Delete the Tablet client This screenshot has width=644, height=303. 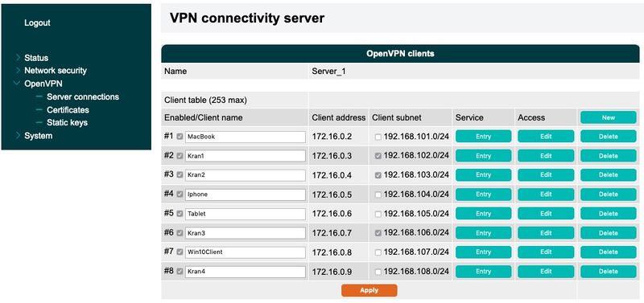coord(609,214)
